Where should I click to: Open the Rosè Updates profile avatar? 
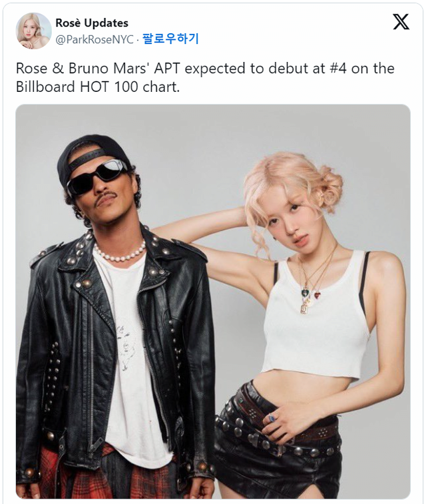click(x=34, y=31)
